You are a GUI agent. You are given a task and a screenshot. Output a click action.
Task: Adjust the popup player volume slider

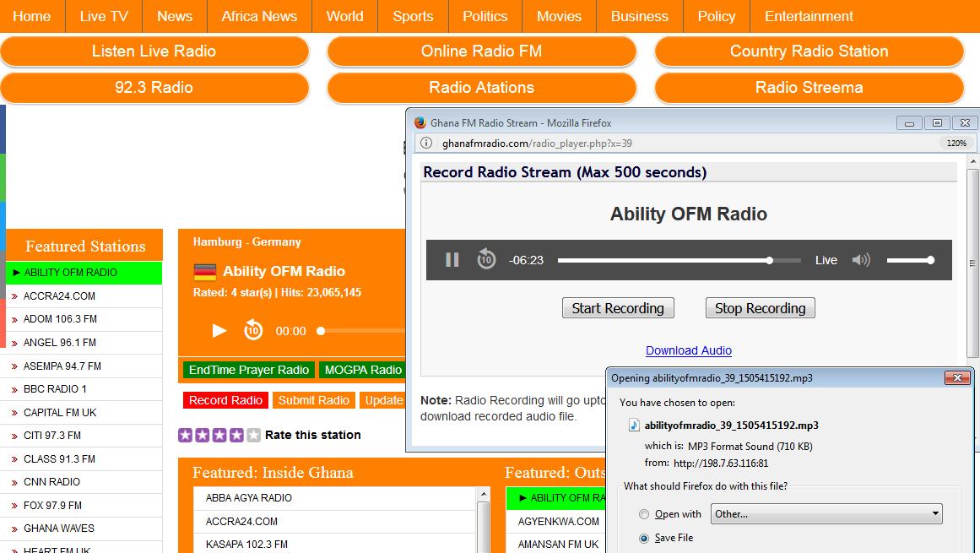tap(910, 260)
